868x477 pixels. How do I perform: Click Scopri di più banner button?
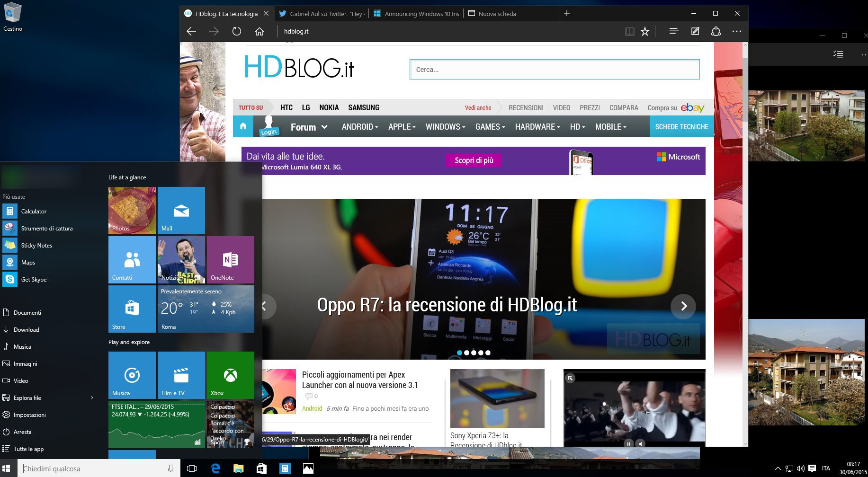[474, 160]
